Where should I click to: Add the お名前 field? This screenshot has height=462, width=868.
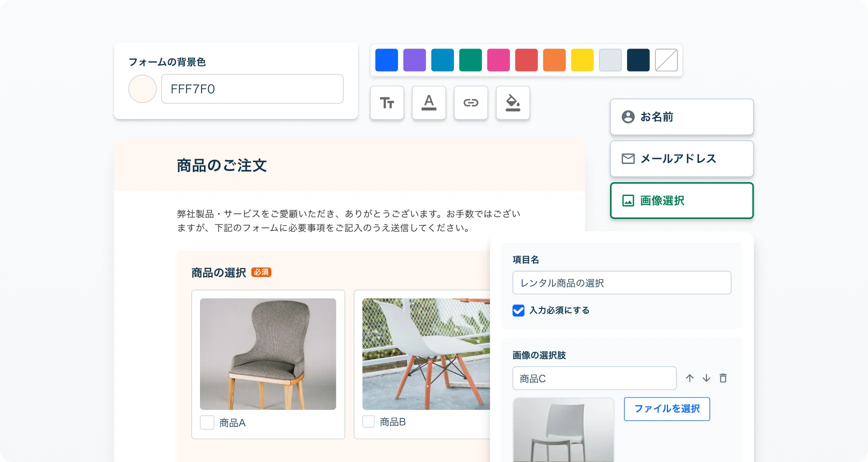point(682,117)
